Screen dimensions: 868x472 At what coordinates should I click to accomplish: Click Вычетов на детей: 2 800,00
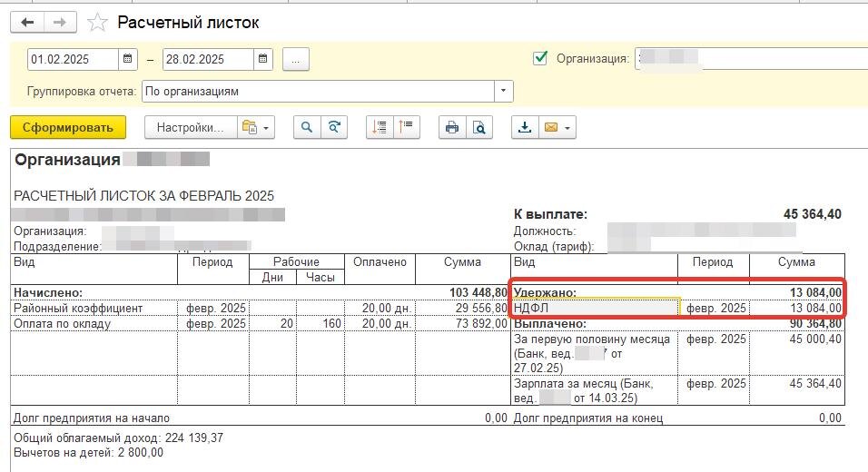tap(89, 452)
